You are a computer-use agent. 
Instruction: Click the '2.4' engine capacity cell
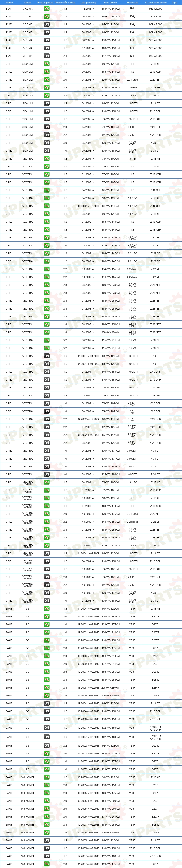(65, 56)
